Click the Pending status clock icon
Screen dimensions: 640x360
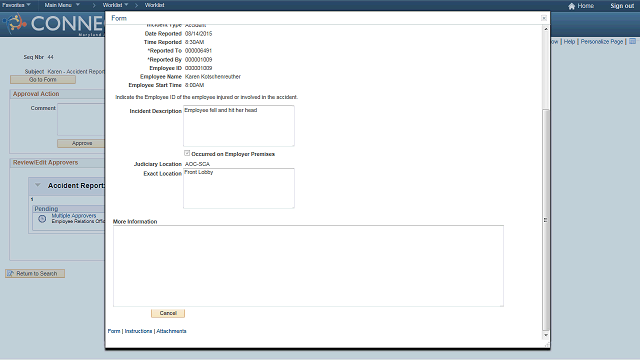click(x=42, y=219)
